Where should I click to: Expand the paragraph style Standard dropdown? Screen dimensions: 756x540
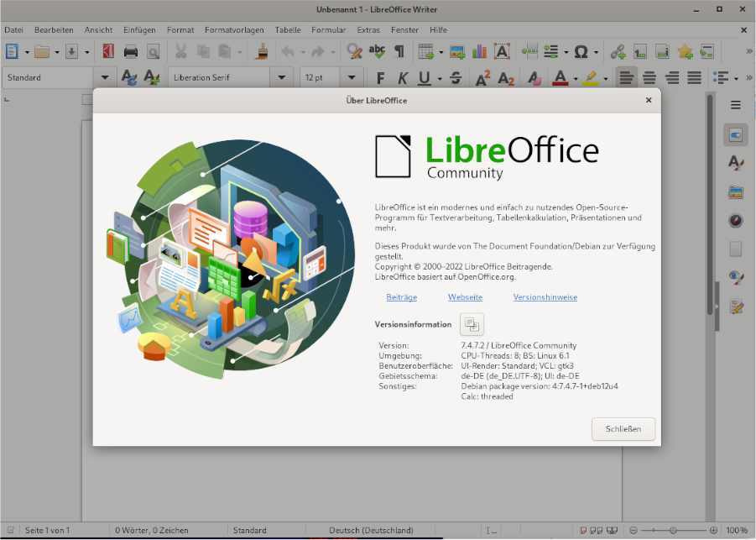[105, 77]
